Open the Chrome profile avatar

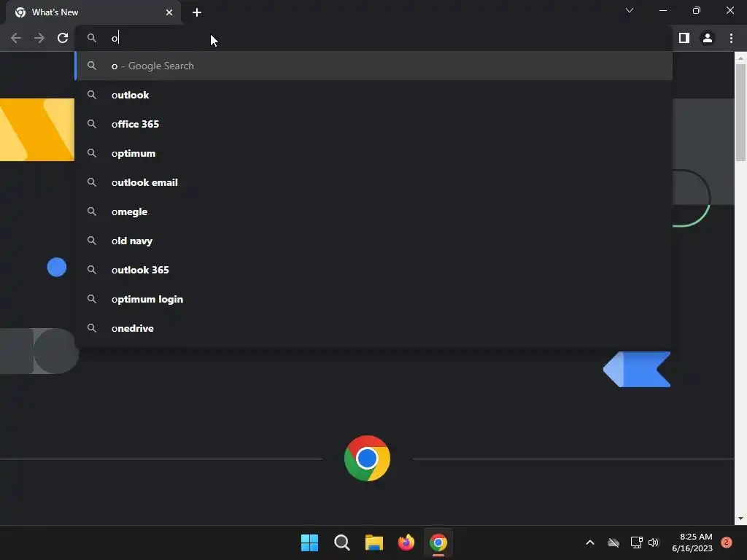click(708, 38)
